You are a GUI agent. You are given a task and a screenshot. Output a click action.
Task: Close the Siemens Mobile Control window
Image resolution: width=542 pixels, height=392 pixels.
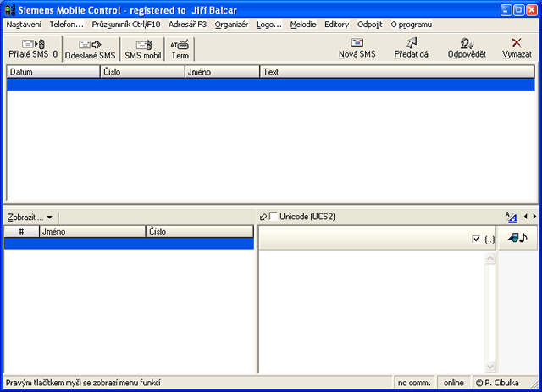click(532, 10)
